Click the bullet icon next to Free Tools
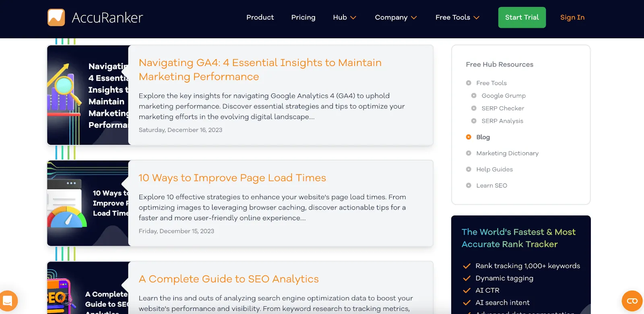The image size is (644, 314). 469,83
